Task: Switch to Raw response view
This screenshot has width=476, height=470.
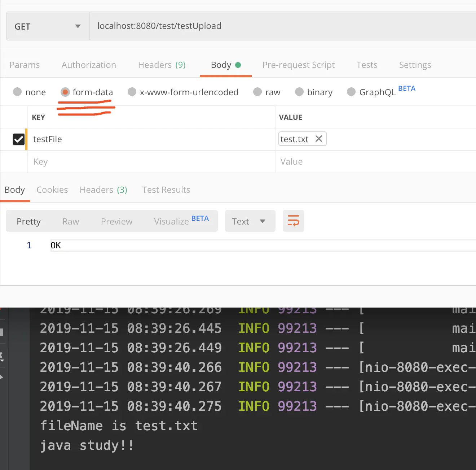Action: pos(71,221)
